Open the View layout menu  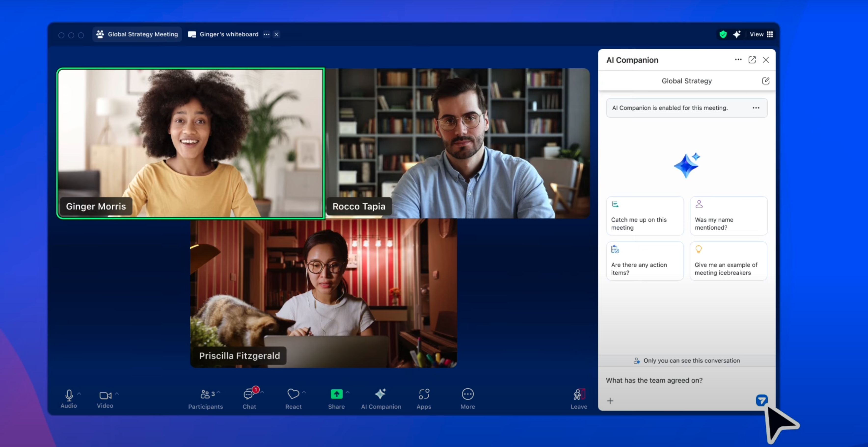(761, 34)
